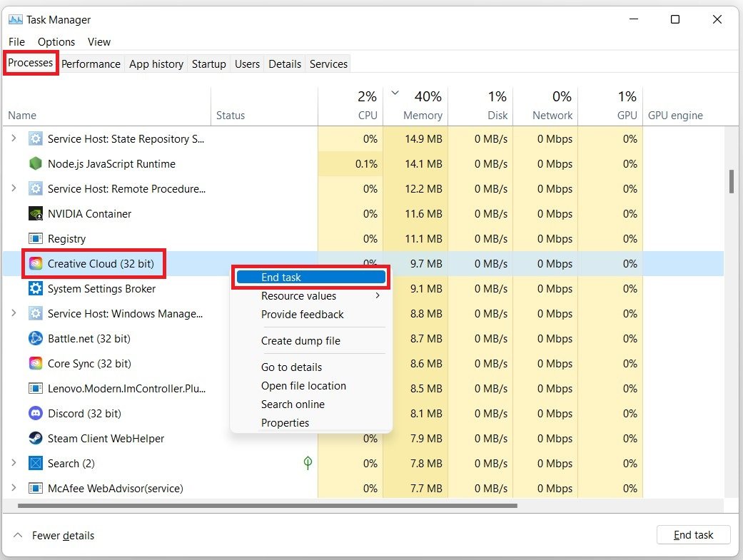Select Steam Client WebHelper process name

tap(106, 438)
